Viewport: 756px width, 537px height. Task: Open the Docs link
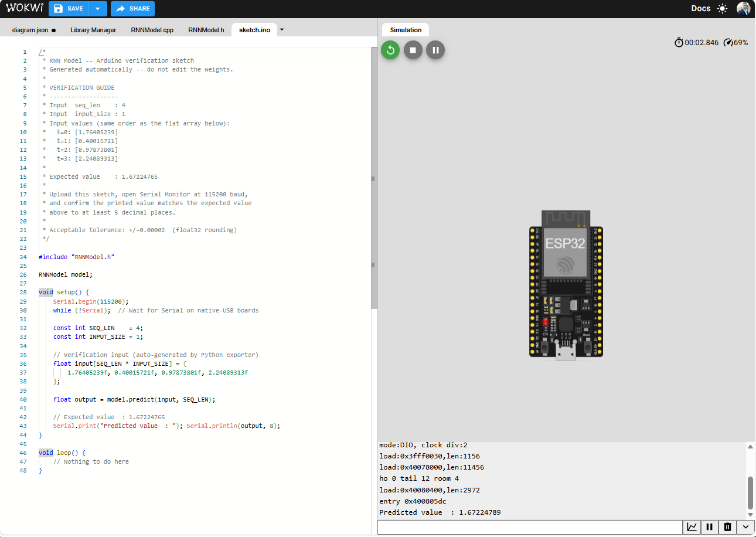(x=701, y=9)
